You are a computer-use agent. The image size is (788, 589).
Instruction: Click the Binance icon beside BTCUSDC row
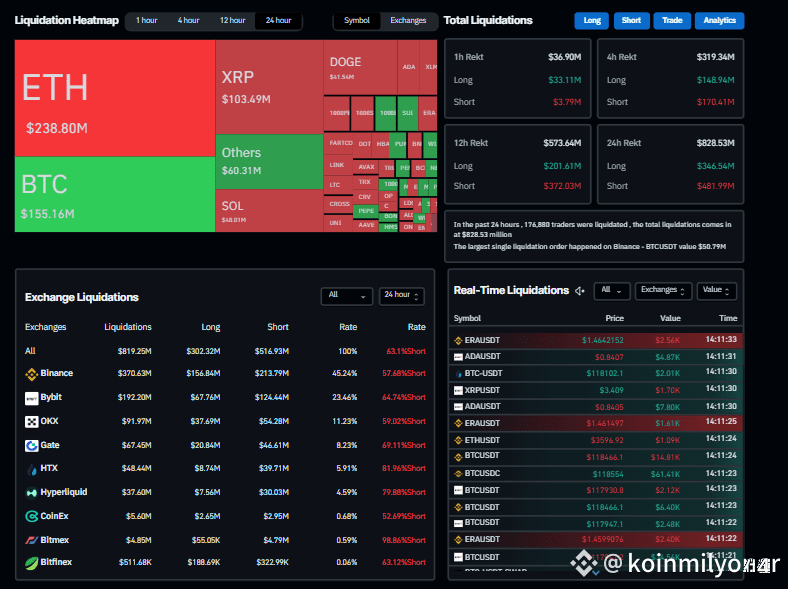coord(458,473)
